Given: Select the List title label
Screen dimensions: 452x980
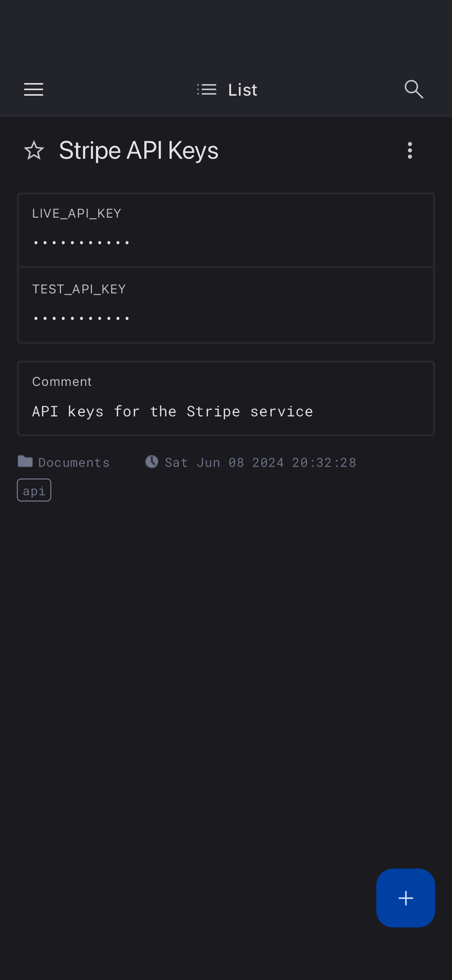Looking at the screenshot, I should (242, 90).
